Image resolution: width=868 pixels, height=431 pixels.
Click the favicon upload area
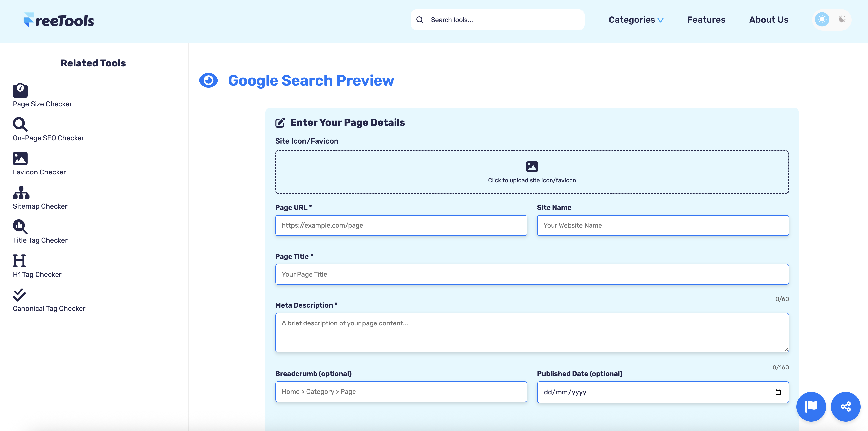coord(532,172)
